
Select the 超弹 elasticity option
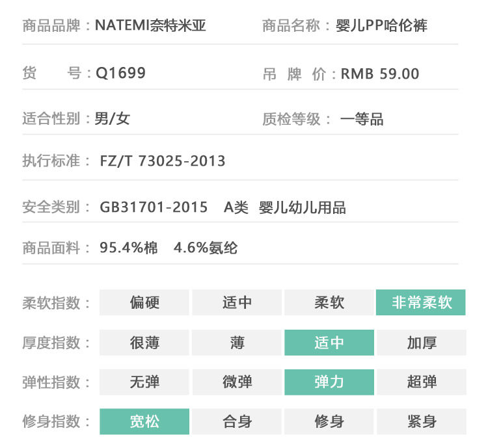pyautogui.click(x=422, y=382)
